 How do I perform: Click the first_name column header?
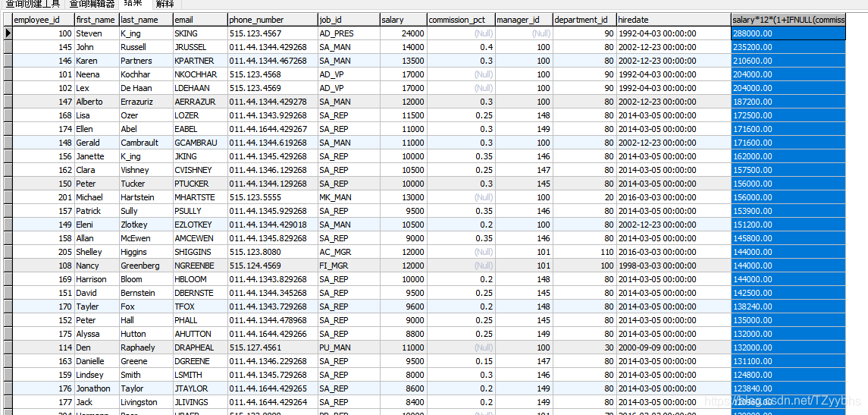pos(96,20)
